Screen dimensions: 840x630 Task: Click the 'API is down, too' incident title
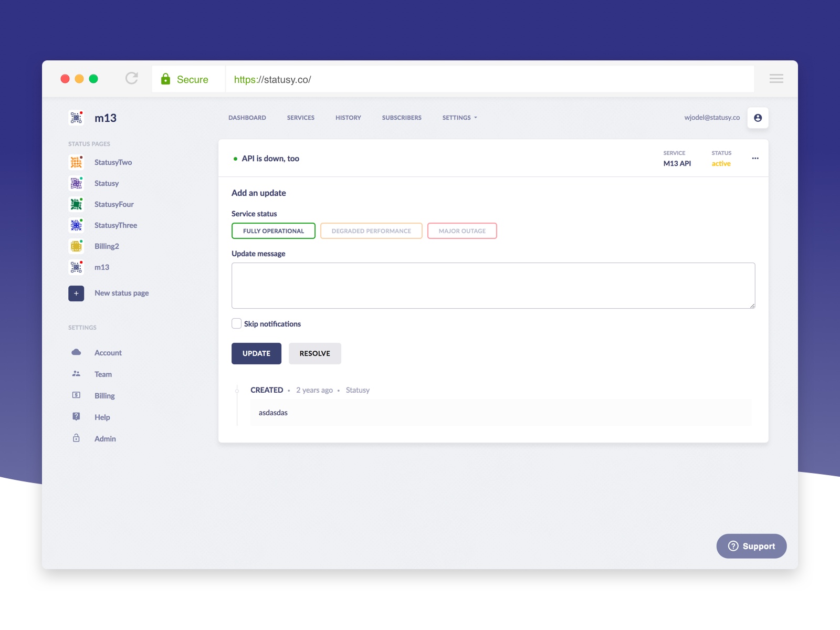click(270, 159)
